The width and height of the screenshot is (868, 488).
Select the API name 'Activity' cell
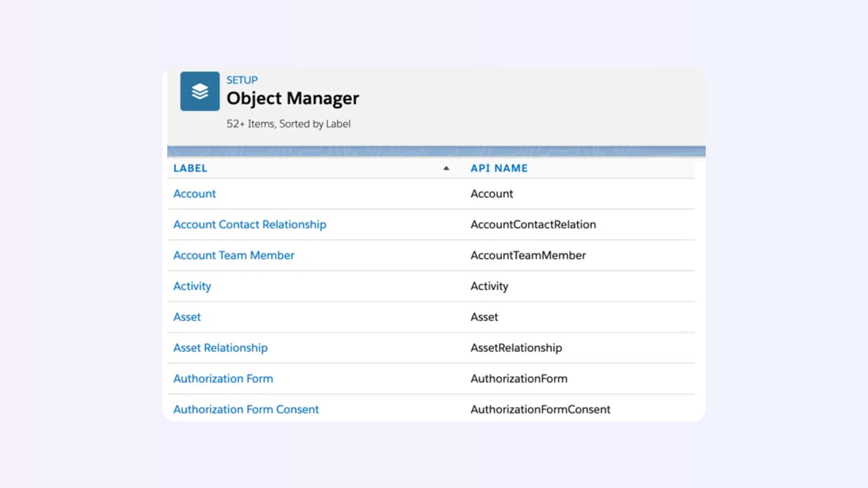pyautogui.click(x=490, y=286)
